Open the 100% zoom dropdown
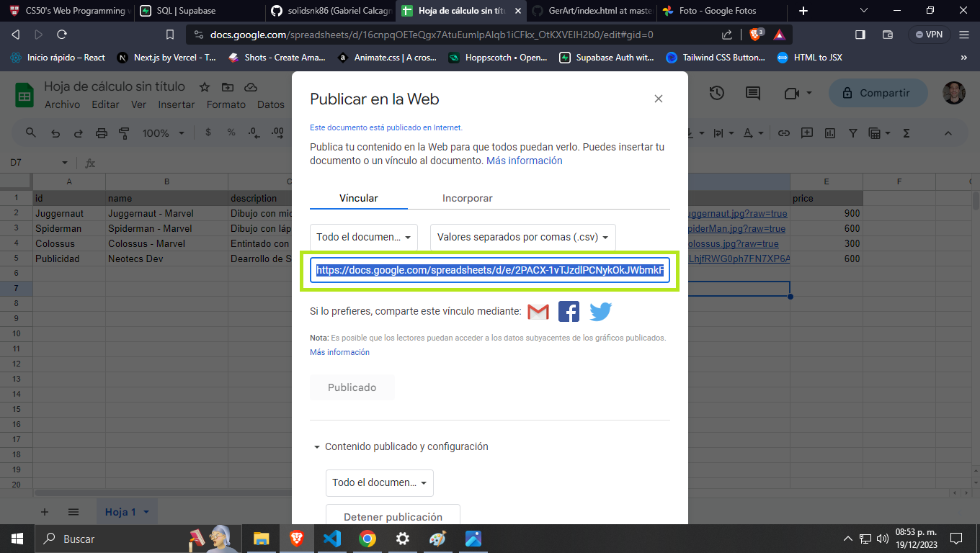980x553 pixels. (x=163, y=133)
